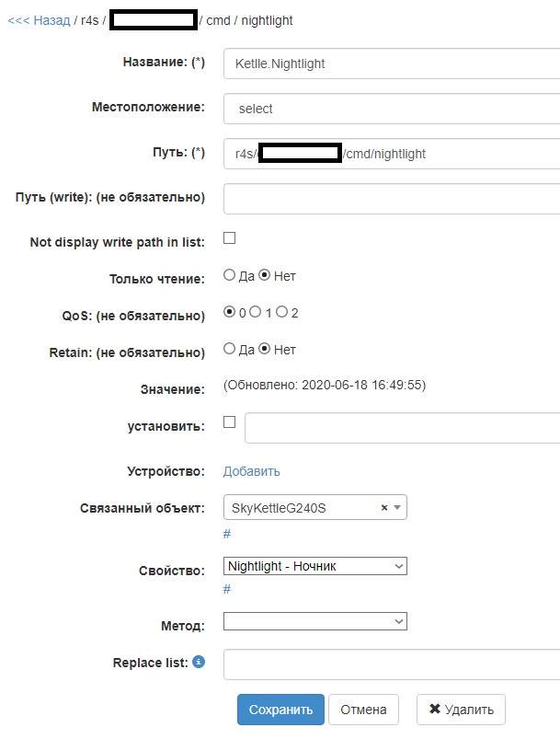Select QoS level 1

(256, 312)
